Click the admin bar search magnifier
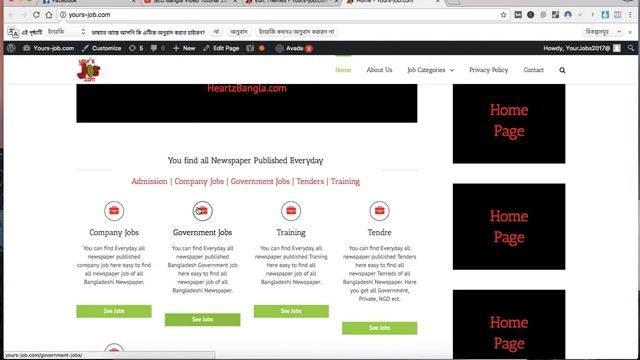The image size is (640, 360). click(x=631, y=48)
